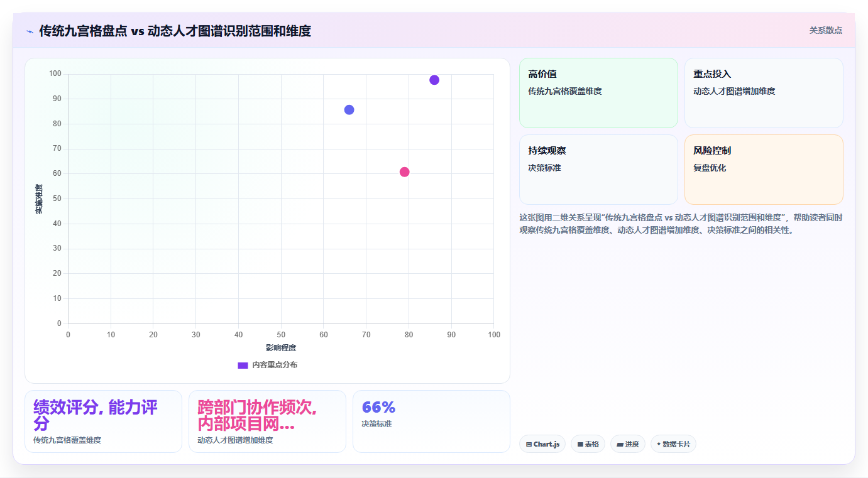868x478 pixels.
Task: Click 动态人才图谱增加维度 text in 重点投入 card
Action: (734, 91)
